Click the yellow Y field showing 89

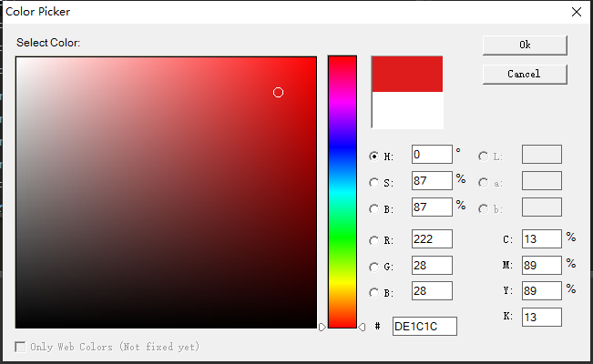(x=542, y=291)
